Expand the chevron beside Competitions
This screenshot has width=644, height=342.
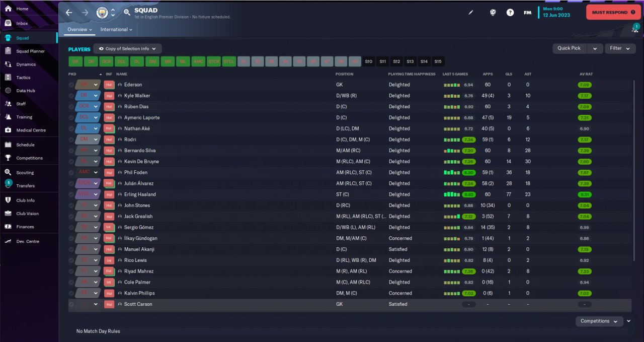(629, 321)
